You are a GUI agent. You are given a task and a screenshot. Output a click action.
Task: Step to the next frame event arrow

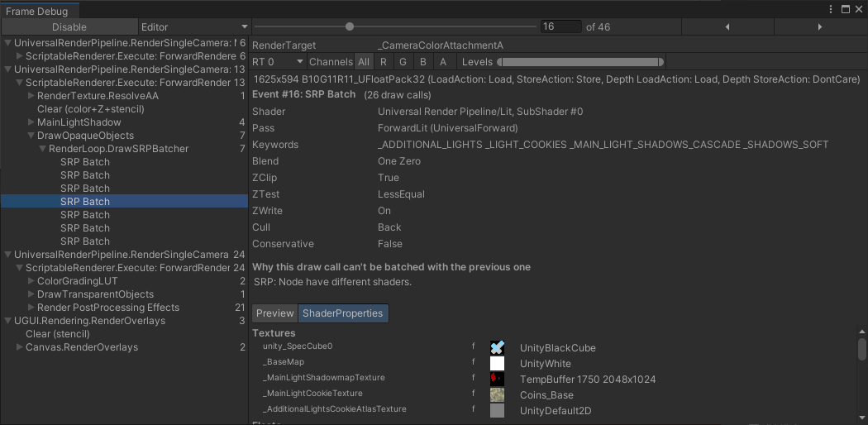(819, 27)
